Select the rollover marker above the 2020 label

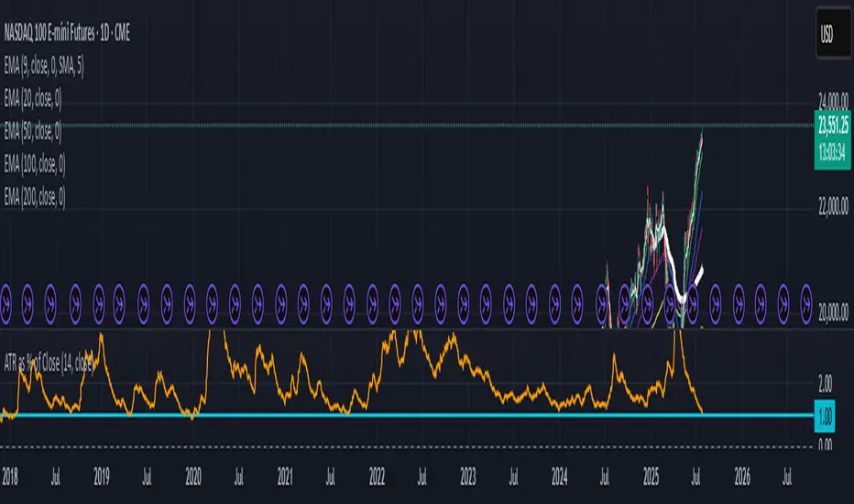click(189, 297)
